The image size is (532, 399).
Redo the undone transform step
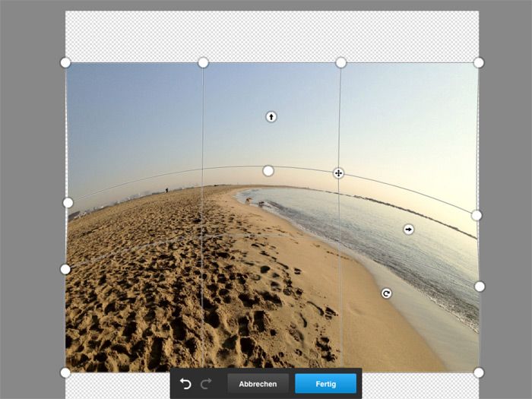205,384
